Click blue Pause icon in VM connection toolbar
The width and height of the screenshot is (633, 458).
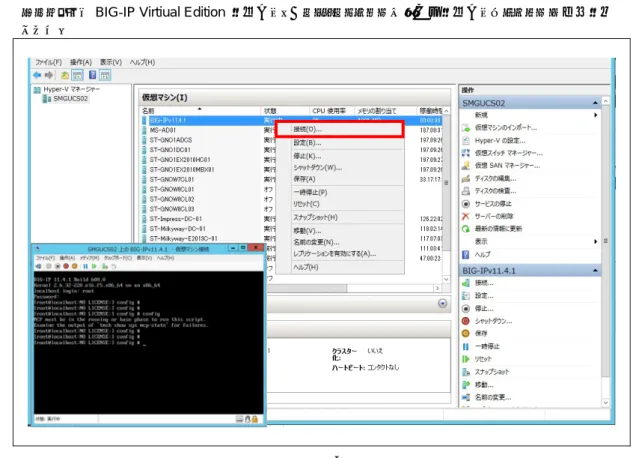click(86, 266)
